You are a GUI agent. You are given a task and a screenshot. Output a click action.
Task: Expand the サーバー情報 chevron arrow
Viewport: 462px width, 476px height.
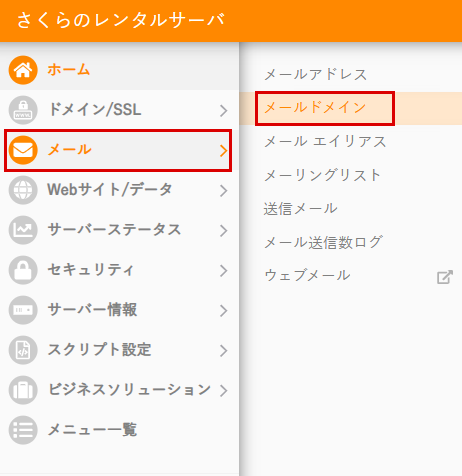click(x=224, y=310)
